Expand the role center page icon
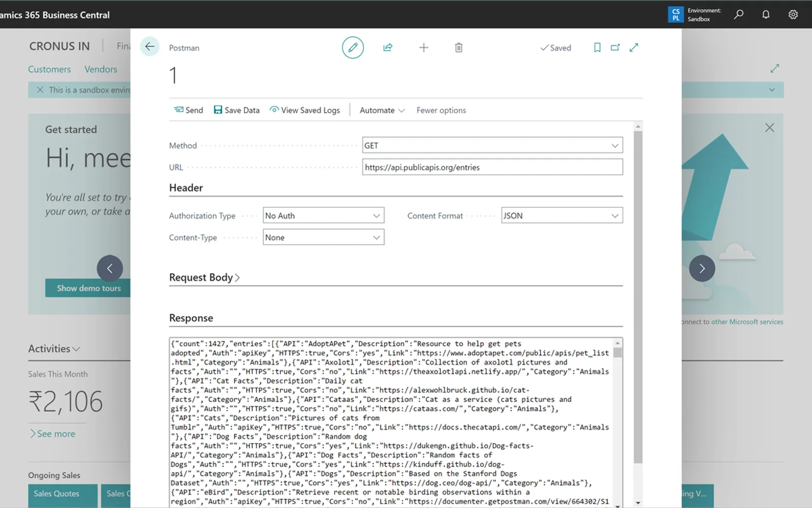Image resolution: width=812 pixels, height=508 pixels. pos(774,68)
